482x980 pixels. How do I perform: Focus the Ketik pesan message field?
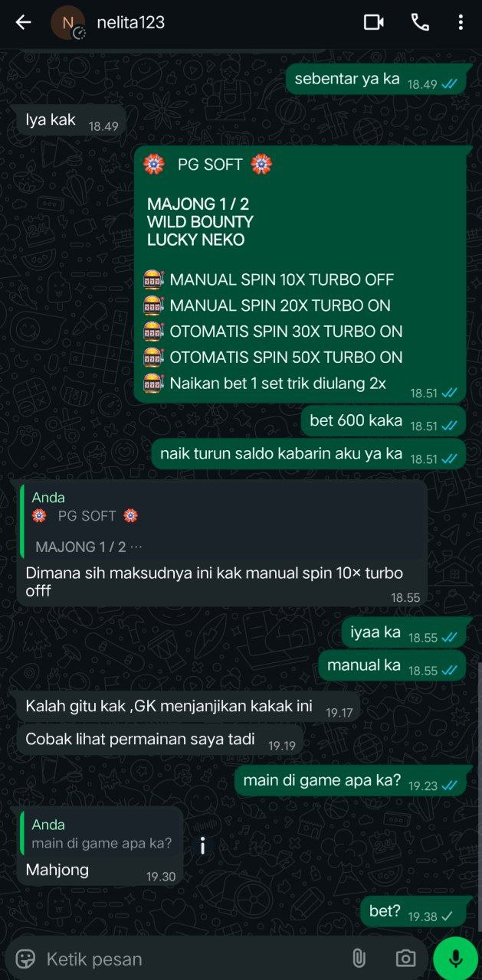pos(192,958)
